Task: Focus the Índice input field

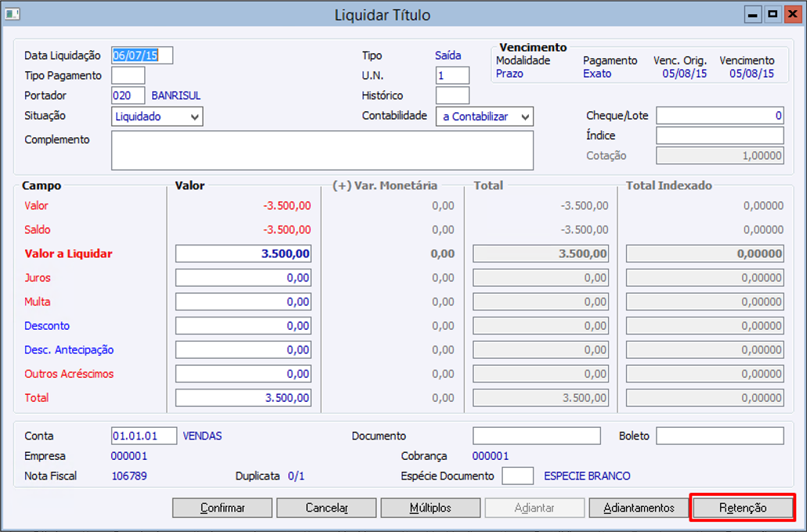Action: [x=719, y=136]
